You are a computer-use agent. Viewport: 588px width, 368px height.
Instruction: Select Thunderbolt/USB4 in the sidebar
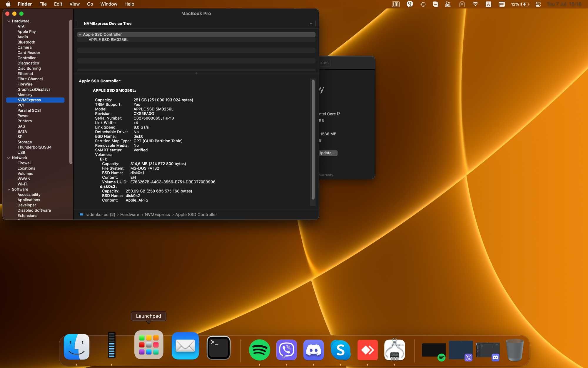pos(35,148)
